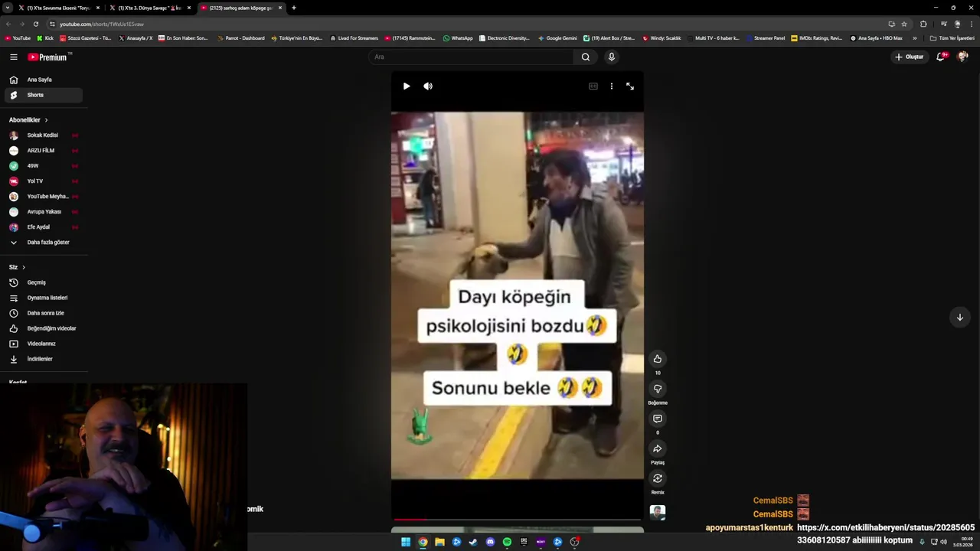The image size is (980, 551).
Task: Open Geçmiş history page
Action: coord(44,282)
